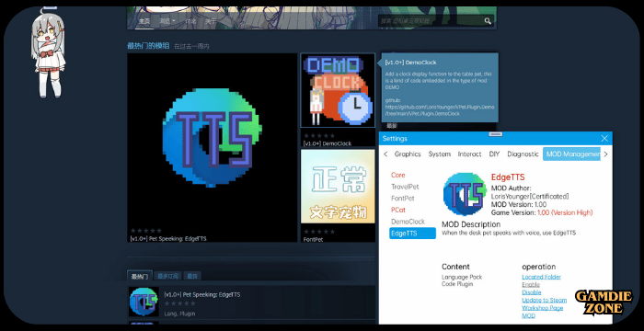The width and height of the screenshot is (644, 331).
Task: Switch to the System settings tab
Action: click(x=440, y=154)
